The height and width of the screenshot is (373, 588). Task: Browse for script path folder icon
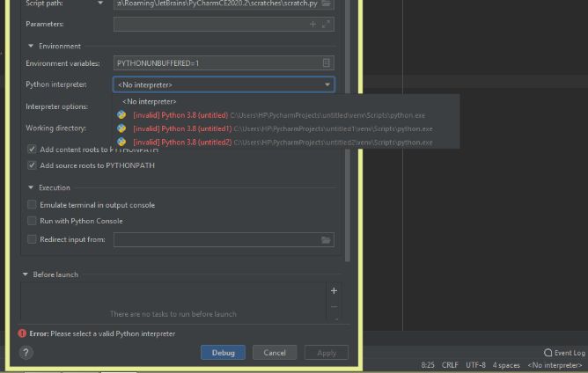pyautogui.click(x=326, y=4)
